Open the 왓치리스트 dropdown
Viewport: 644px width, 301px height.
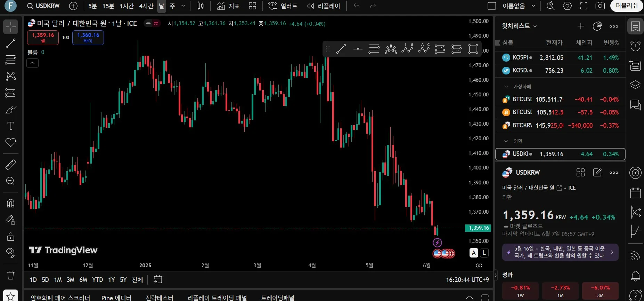520,26
